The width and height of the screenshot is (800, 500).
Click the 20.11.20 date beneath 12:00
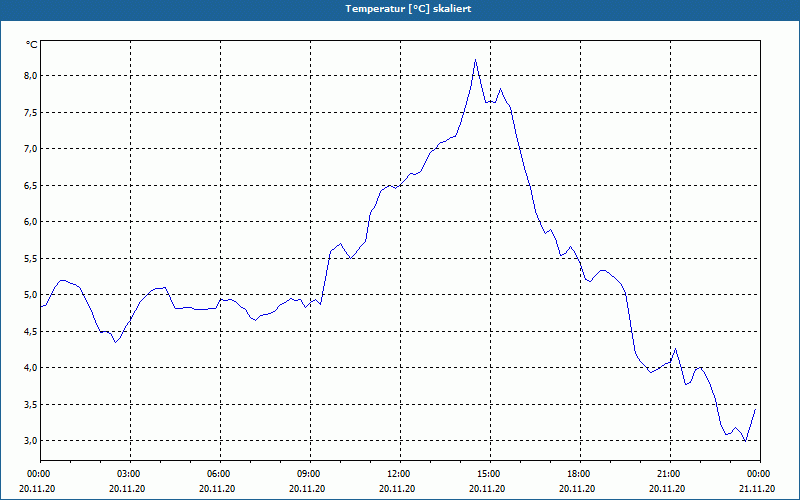[x=397, y=489]
